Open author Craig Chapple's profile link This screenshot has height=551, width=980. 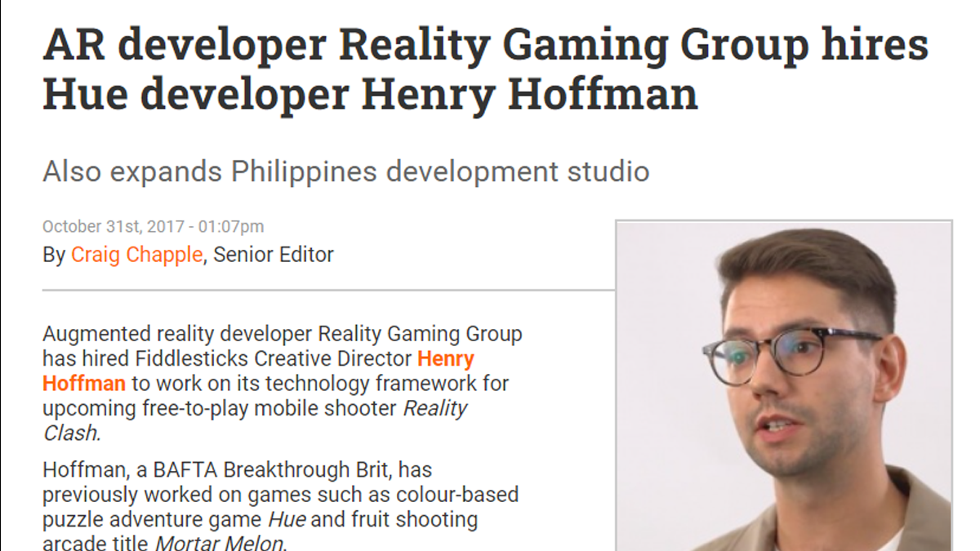136,255
